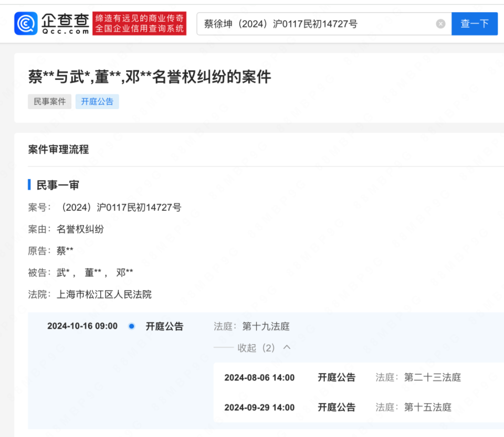Select the 民事案件 tag
This screenshot has width=504, height=437.
pyautogui.click(x=49, y=101)
